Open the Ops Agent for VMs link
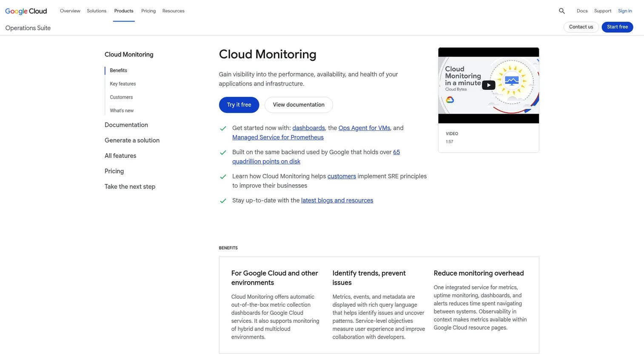 364,128
